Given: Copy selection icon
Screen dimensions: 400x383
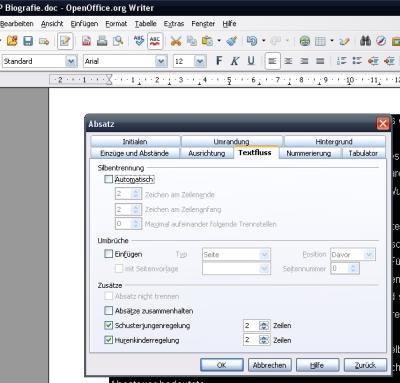Looking at the screenshot, I should [191, 41].
